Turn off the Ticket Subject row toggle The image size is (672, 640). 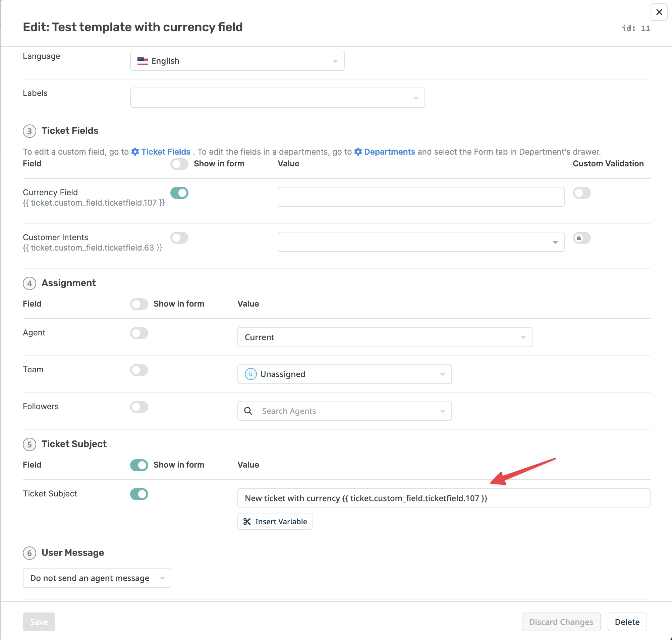pos(139,494)
